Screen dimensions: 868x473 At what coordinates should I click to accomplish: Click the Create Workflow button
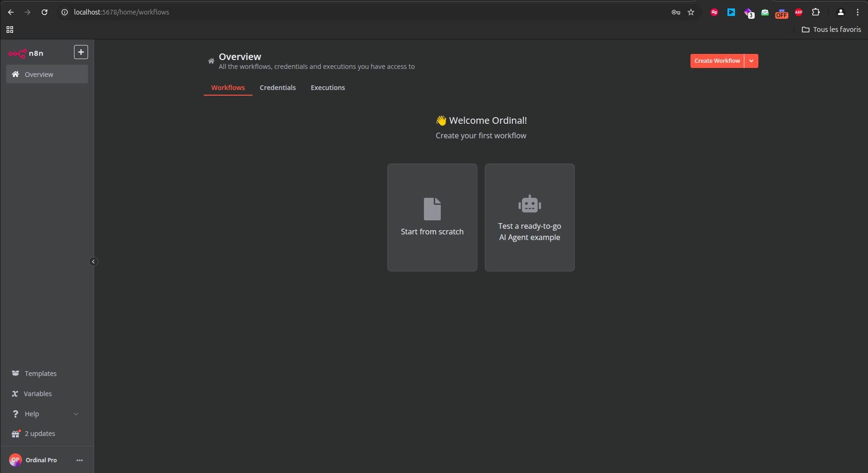pos(717,61)
